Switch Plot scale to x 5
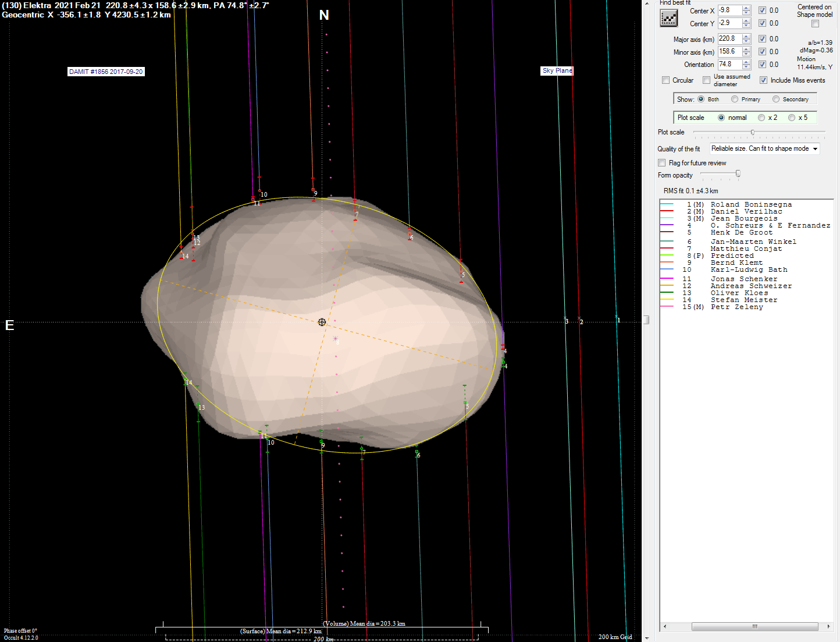Image resolution: width=840 pixels, height=642 pixels. pyautogui.click(x=792, y=117)
